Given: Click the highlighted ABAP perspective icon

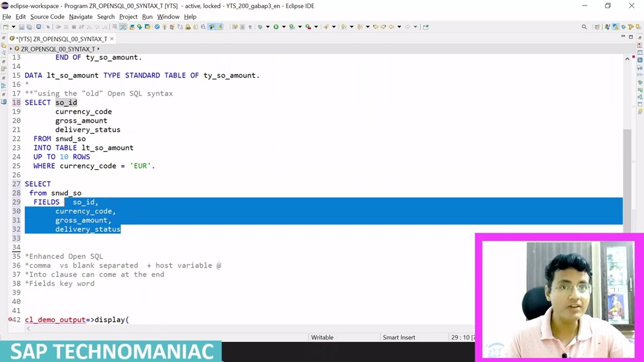Looking at the screenshot, I should coord(615,27).
